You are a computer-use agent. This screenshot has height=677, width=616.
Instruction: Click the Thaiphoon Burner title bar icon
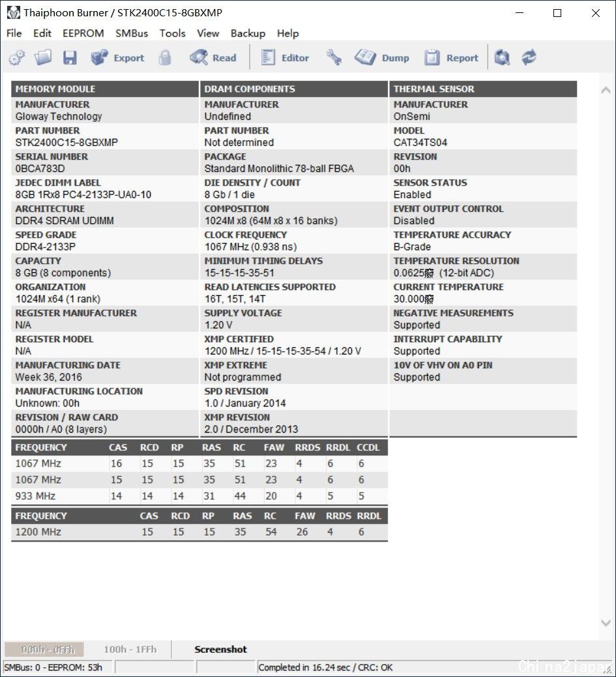[x=14, y=12]
